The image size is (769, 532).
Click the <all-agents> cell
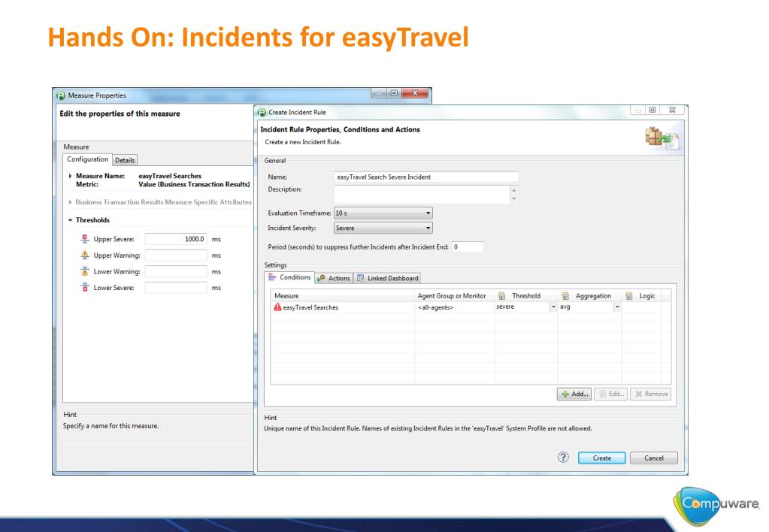coord(454,307)
